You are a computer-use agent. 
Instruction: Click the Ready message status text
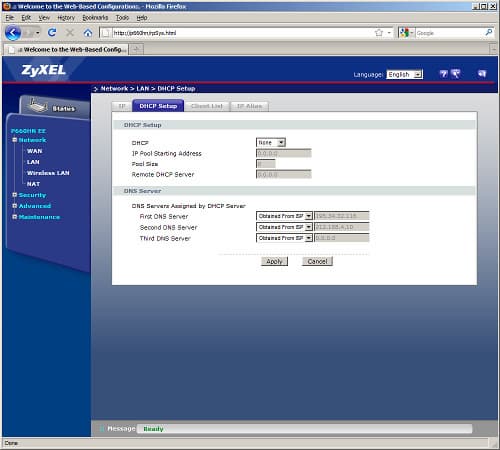pos(153,429)
